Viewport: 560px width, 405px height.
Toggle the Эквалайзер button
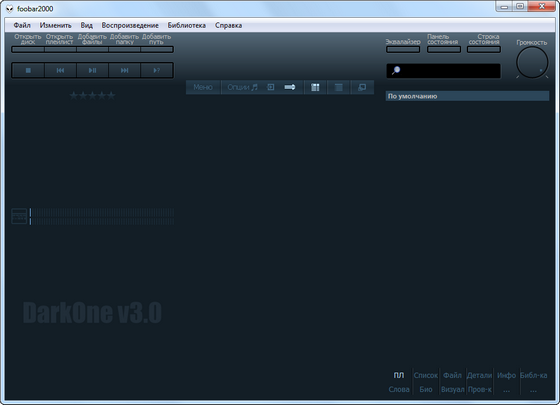pyautogui.click(x=403, y=49)
